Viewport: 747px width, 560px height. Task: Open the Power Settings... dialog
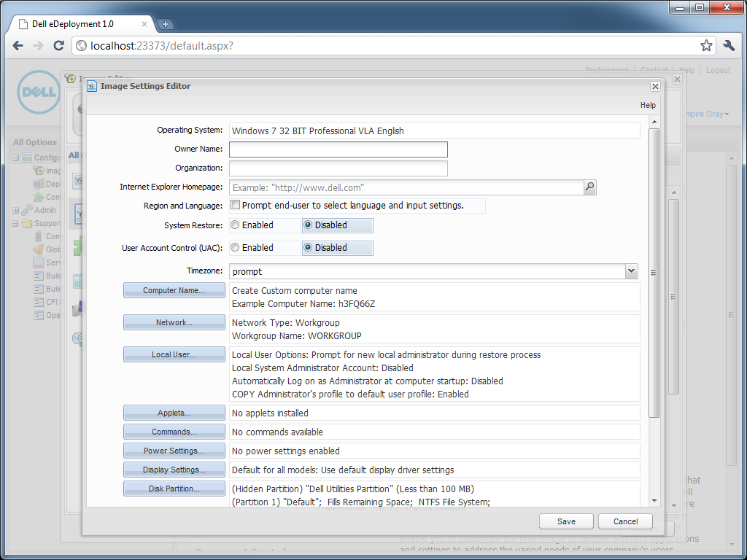[x=174, y=451]
